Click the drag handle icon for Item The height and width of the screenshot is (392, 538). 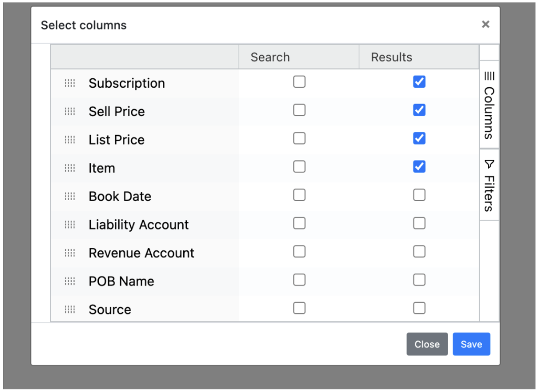pos(70,168)
